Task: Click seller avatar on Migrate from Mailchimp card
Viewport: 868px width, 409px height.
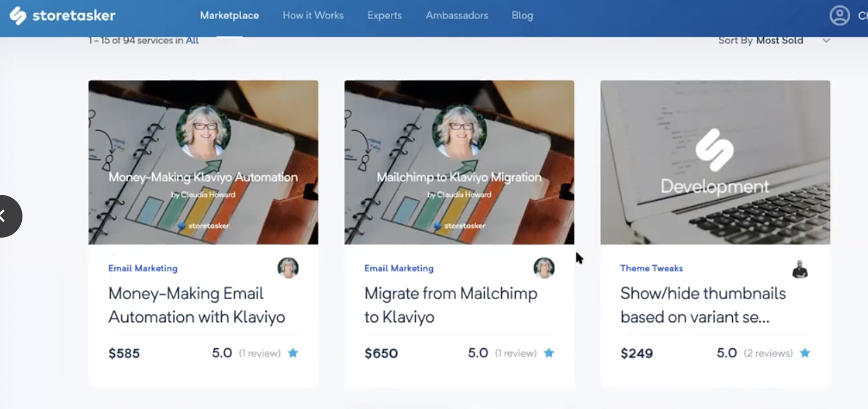Action: (544, 268)
